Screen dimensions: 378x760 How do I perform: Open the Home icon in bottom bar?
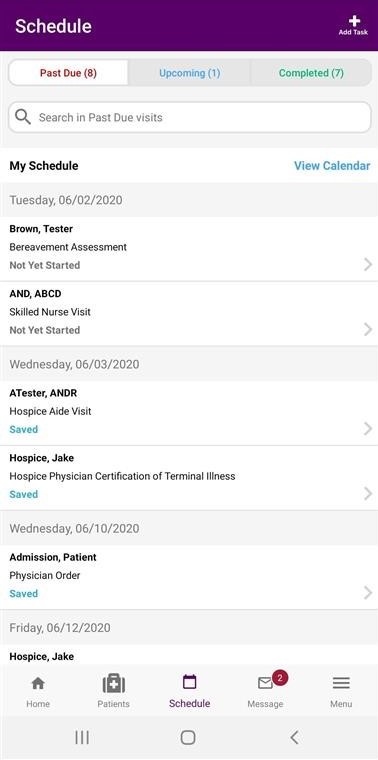coord(38,683)
